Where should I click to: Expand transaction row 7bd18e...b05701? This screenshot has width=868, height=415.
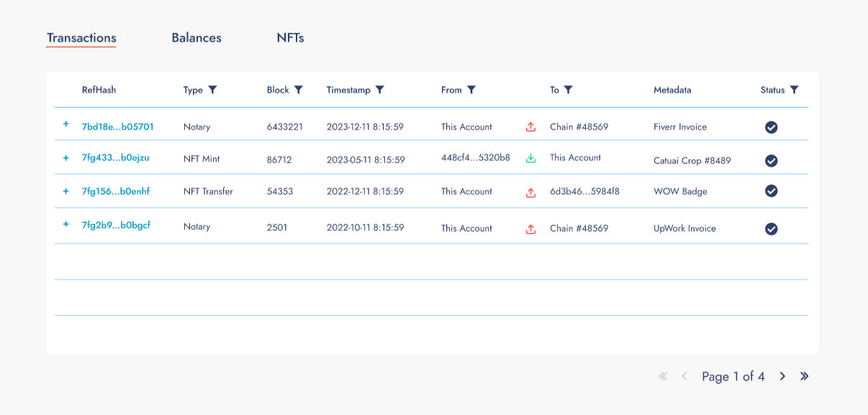(x=65, y=124)
